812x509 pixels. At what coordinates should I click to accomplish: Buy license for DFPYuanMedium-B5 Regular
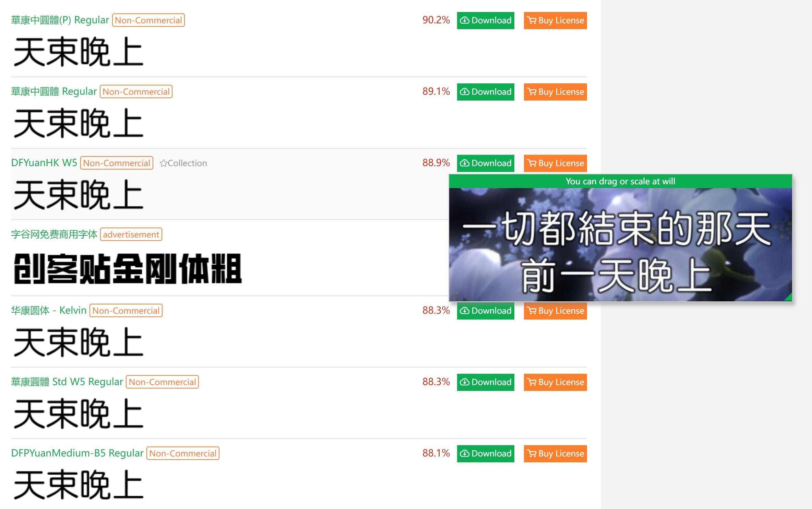click(x=555, y=454)
